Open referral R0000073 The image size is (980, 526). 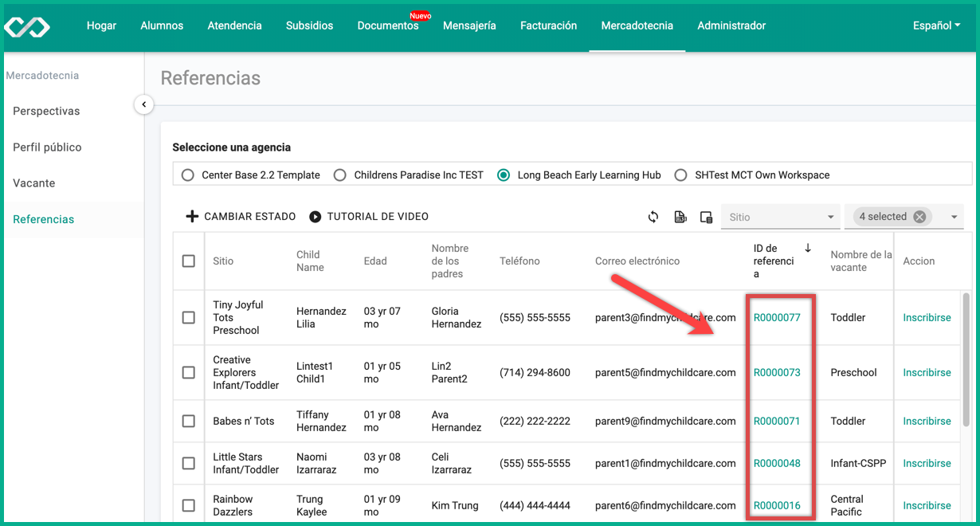[x=777, y=372]
